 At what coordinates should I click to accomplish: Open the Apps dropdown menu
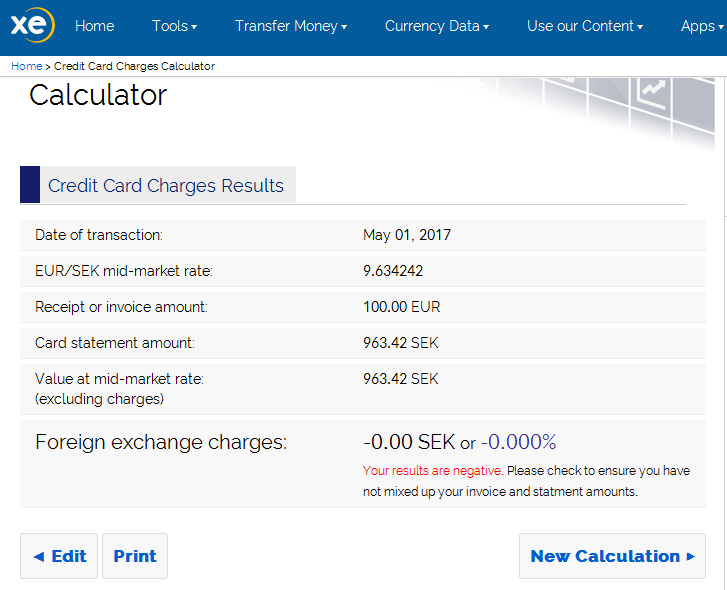coord(701,26)
